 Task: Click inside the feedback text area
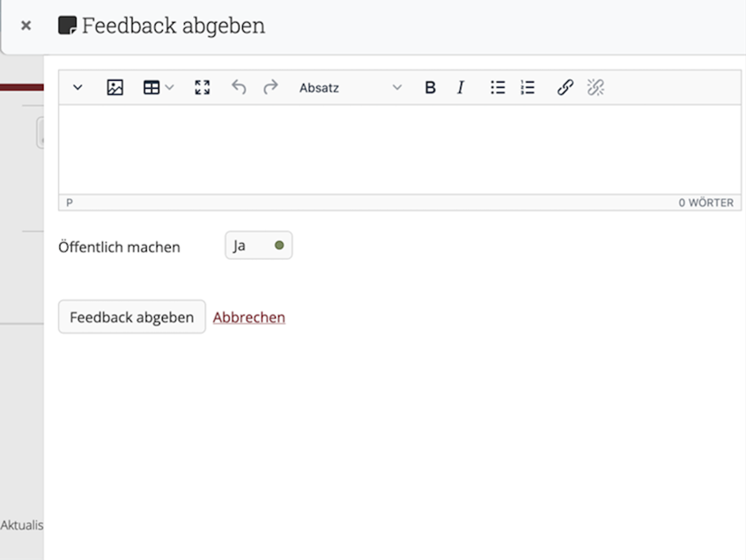[x=399, y=149]
